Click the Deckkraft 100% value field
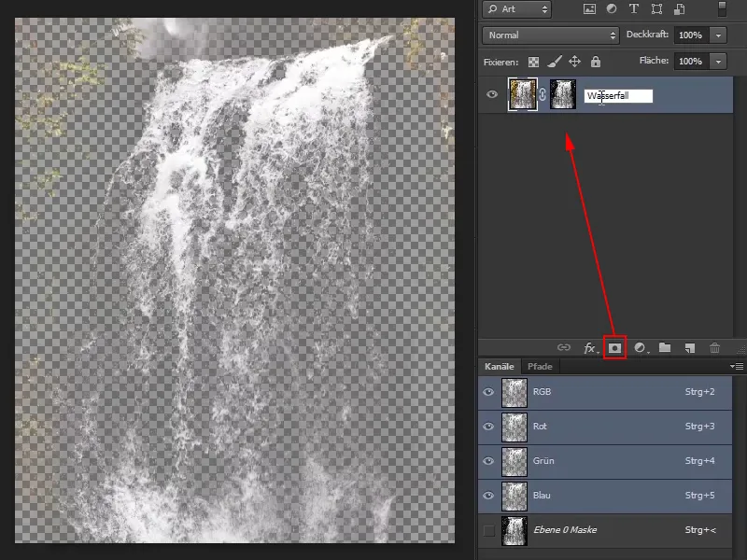This screenshot has width=747, height=560. pos(690,35)
